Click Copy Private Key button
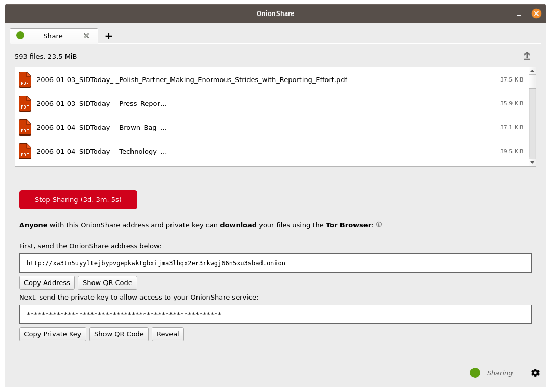551x392 pixels. click(x=53, y=334)
